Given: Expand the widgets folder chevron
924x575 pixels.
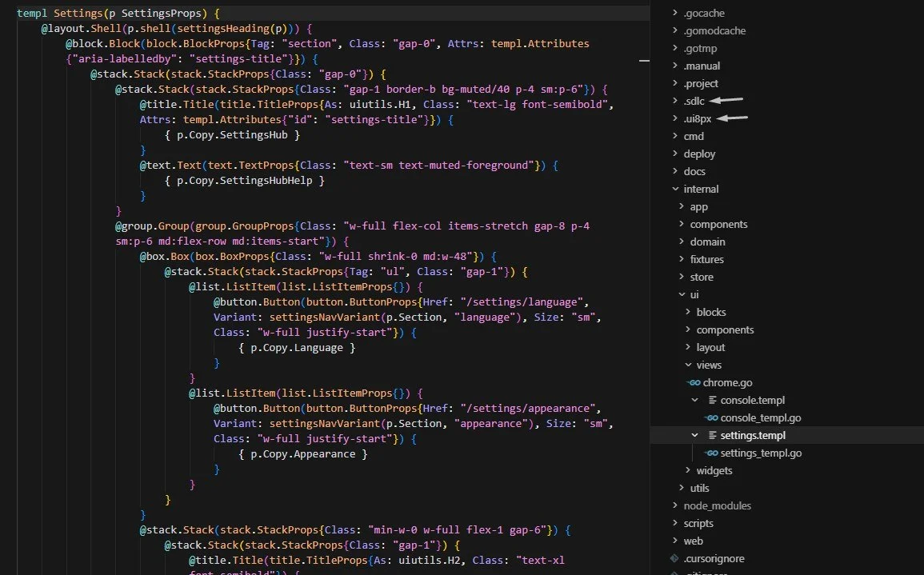Looking at the screenshot, I should (688, 470).
